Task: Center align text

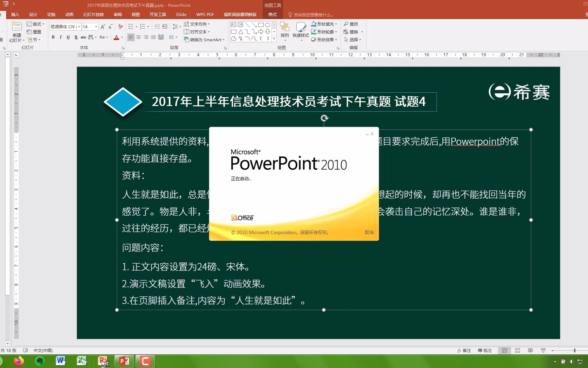Action: tap(138, 37)
